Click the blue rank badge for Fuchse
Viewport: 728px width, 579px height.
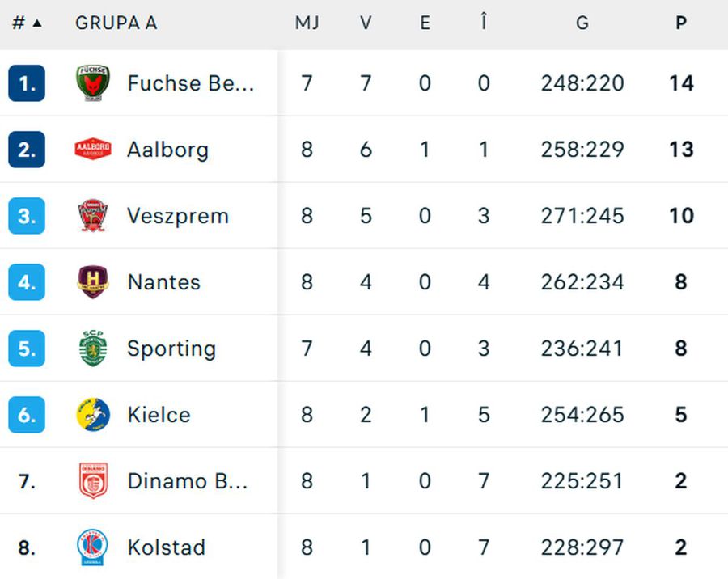point(26,82)
